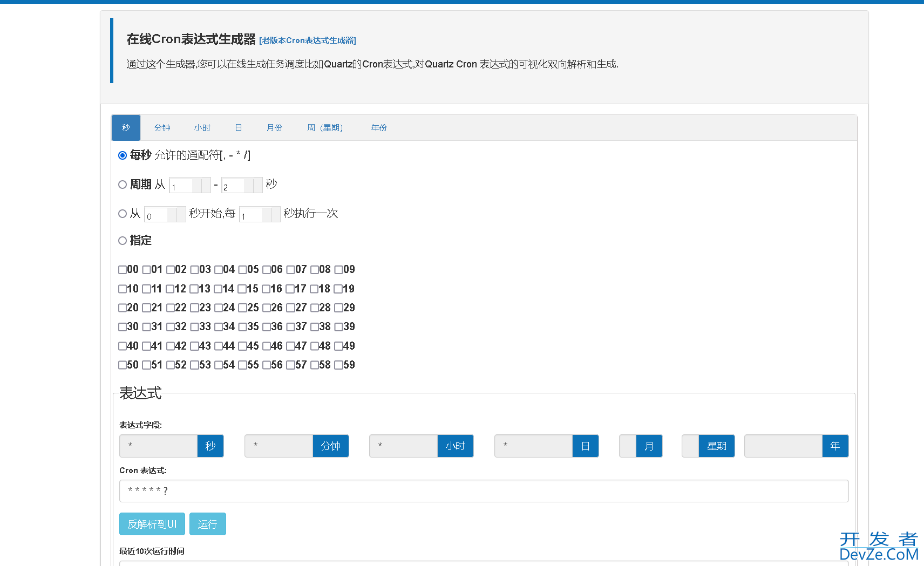The width and height of the screenshot is (924, 566).
Task: Click the blue 月 field label
Action: point(649,446)
